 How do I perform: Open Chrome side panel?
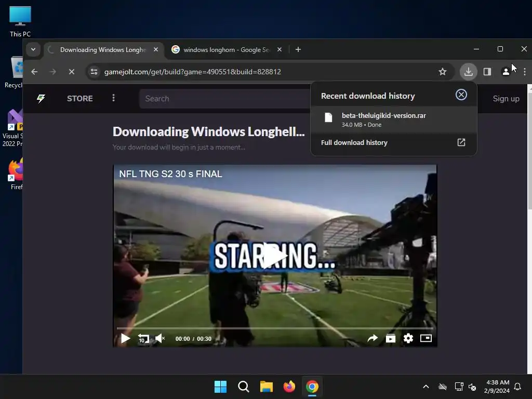487,72
